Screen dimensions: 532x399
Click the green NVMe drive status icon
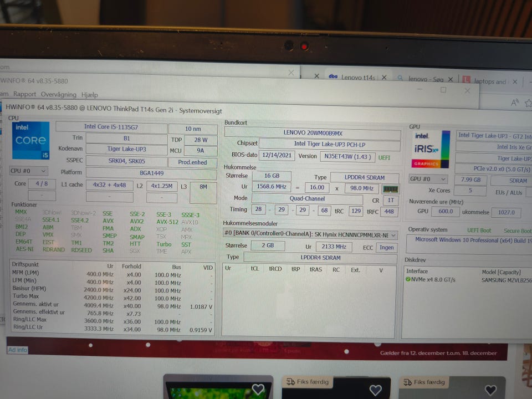tap(408, 279)
